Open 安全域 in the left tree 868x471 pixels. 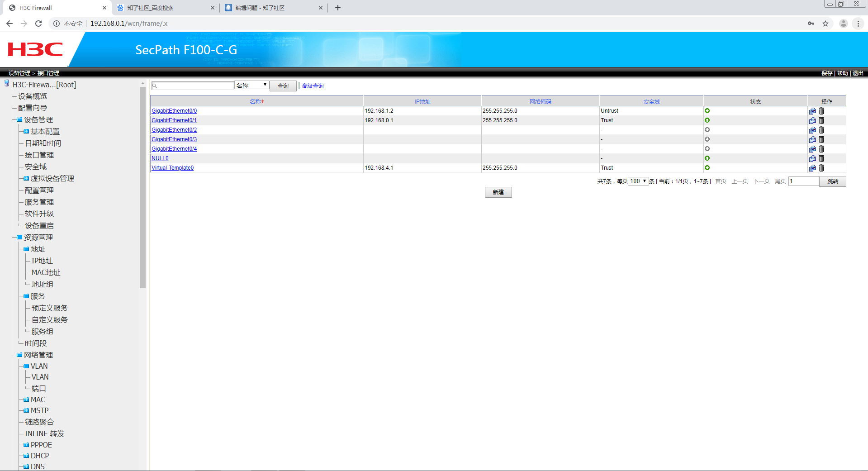point(36,167)
